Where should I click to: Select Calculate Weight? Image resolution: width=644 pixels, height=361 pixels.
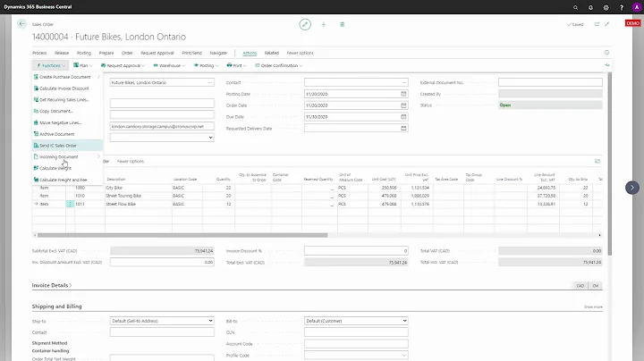pyautogui.click(x=67, y=168)
